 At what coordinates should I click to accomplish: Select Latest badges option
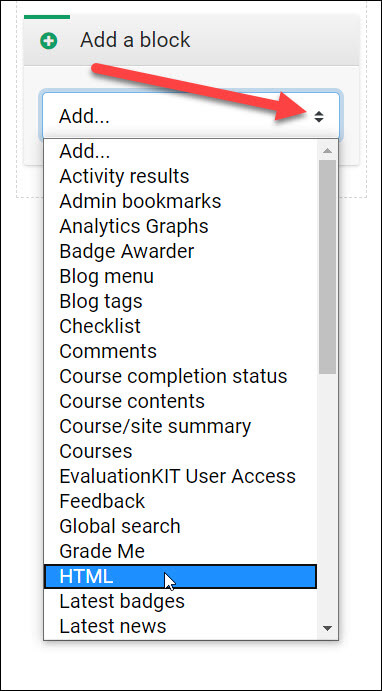[122, 601]
